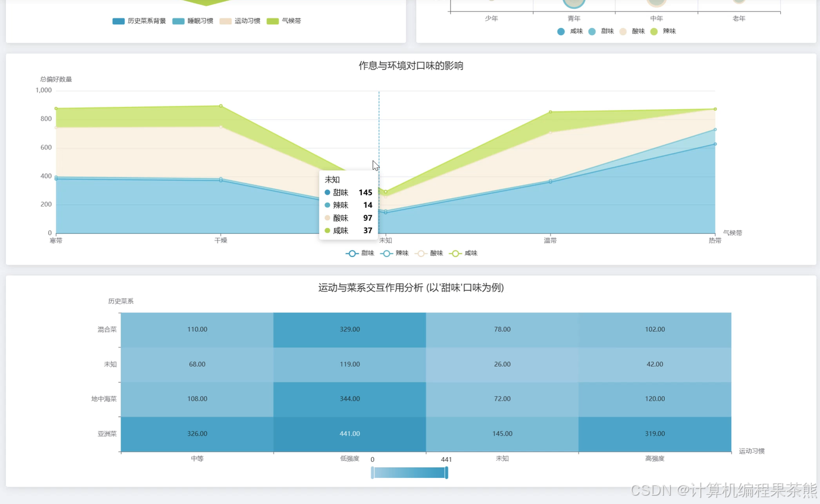Click the 甜味 145 row in the tooltip
Screen dimensions: 820x504
click(348, 193)
